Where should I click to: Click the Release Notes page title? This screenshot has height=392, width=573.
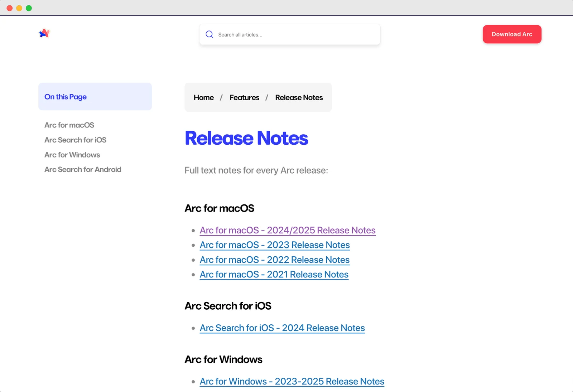click(x=246, y=138)
